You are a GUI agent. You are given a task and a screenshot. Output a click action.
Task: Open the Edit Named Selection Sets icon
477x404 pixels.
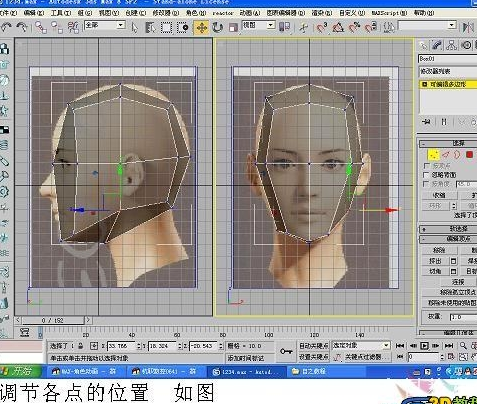(388, 27)
